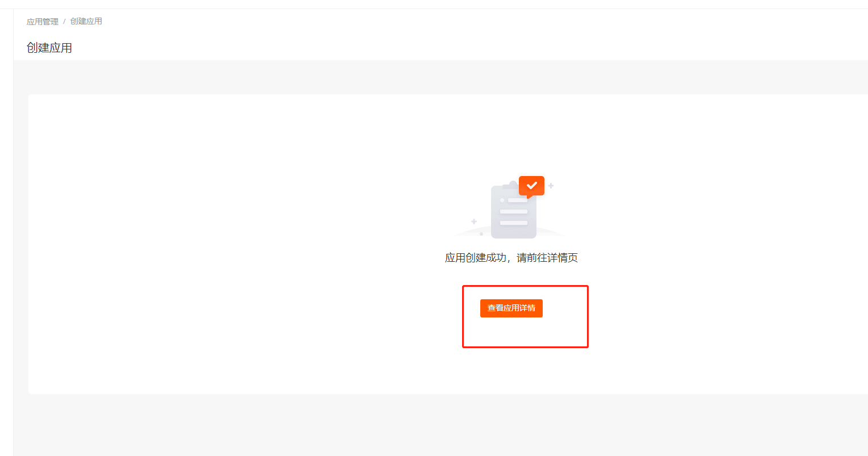Click the gray background below the card
The width and height of the screenshot is (868, 456).
[397, 426]
